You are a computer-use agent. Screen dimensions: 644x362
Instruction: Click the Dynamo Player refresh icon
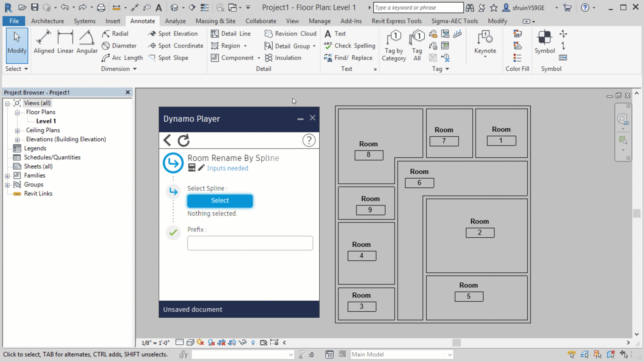(x=183, y=140)
